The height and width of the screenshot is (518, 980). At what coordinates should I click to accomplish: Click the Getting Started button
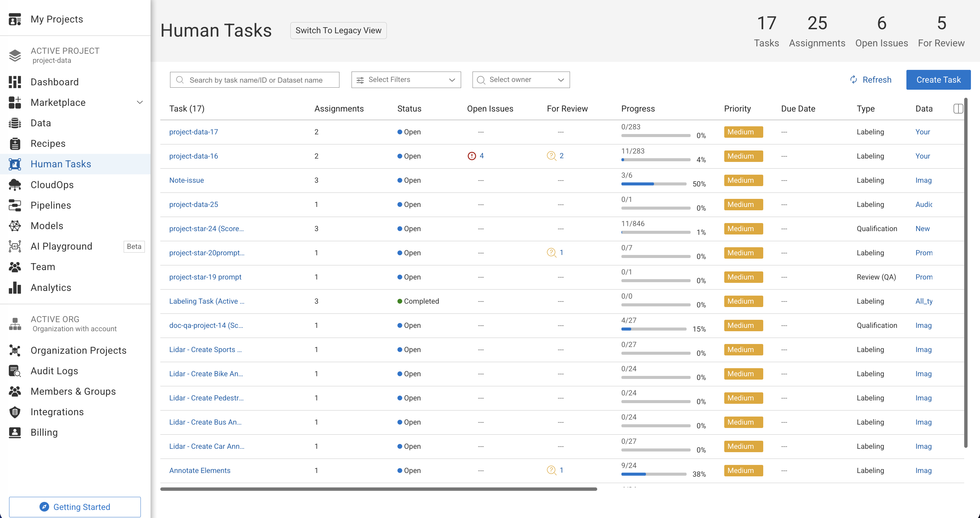(x=75, y=507)
